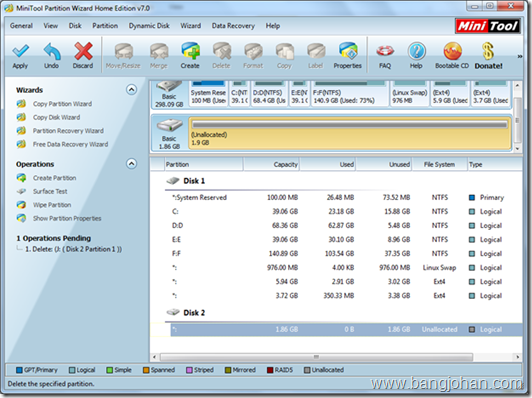532x398 pixels.
Task: Click the Apply checkmark icon
Action: click(x=20, y=51)
